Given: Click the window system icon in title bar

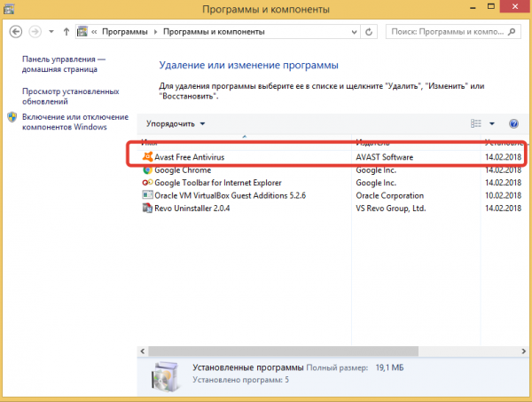Looking at the screenshot, I should coord(9,9).
